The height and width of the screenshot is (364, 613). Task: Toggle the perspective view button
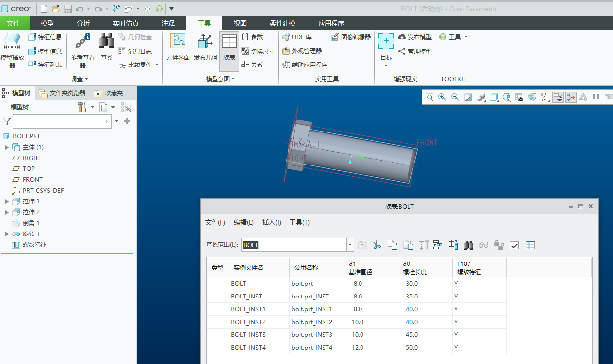(532, 98)
